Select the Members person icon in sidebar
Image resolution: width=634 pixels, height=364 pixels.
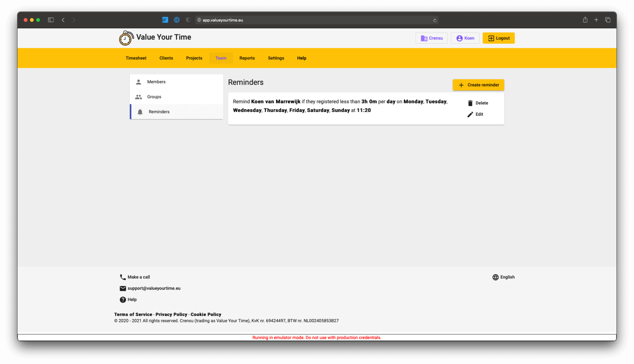tap(138, 82)
